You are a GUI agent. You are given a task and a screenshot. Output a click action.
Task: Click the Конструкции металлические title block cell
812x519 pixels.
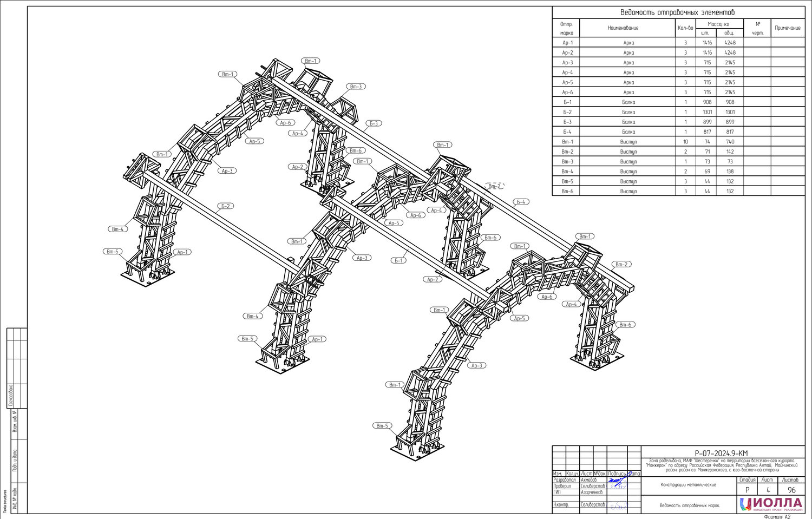click(688, 485)
